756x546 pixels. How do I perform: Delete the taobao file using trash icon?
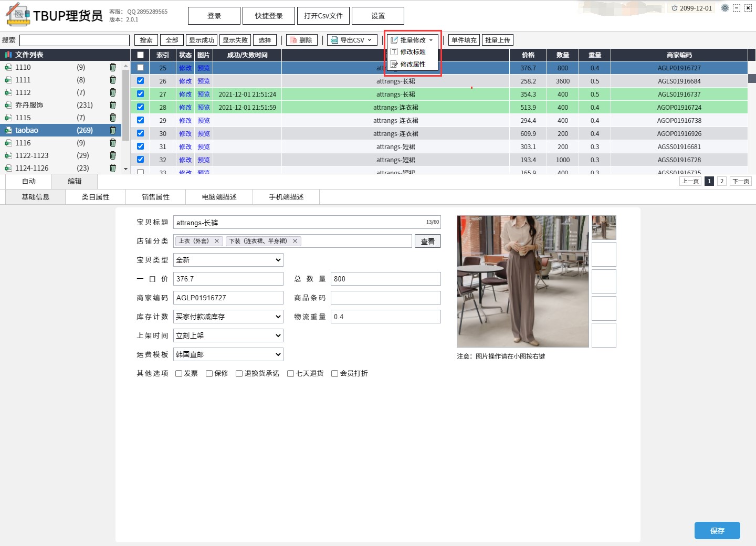112,130
